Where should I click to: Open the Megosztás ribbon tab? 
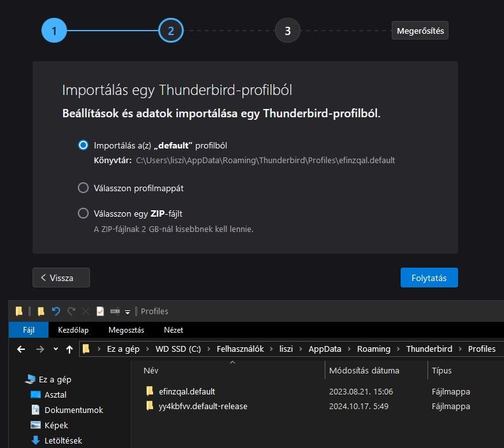126,330
